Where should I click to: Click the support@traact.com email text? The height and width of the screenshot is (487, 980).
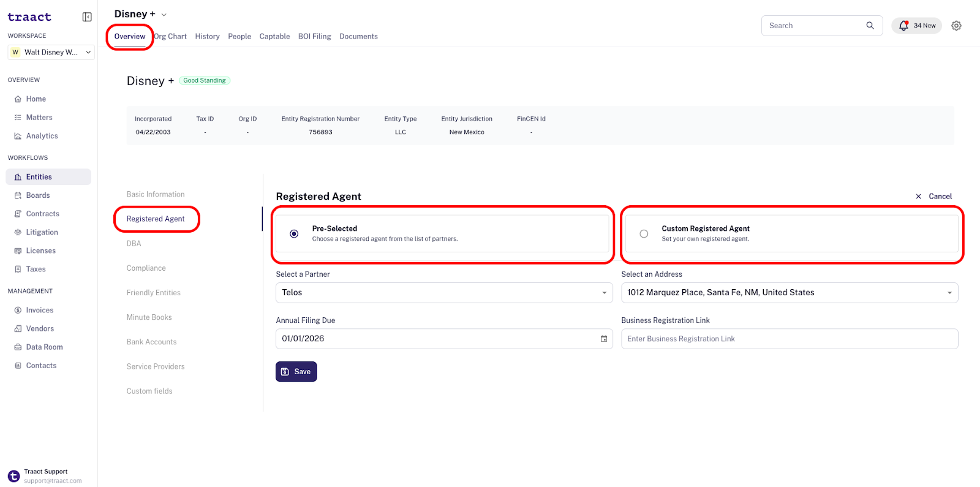click(53, 481)
